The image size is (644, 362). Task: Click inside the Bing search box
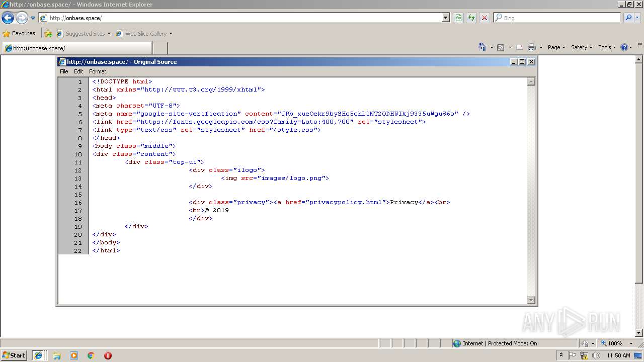557,18
